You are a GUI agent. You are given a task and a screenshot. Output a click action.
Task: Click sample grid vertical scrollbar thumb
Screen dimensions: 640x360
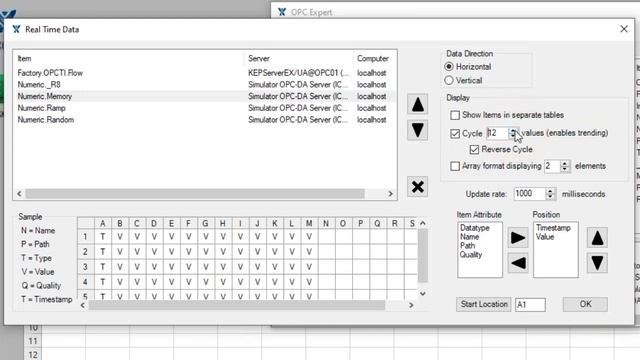coord(423,256)
